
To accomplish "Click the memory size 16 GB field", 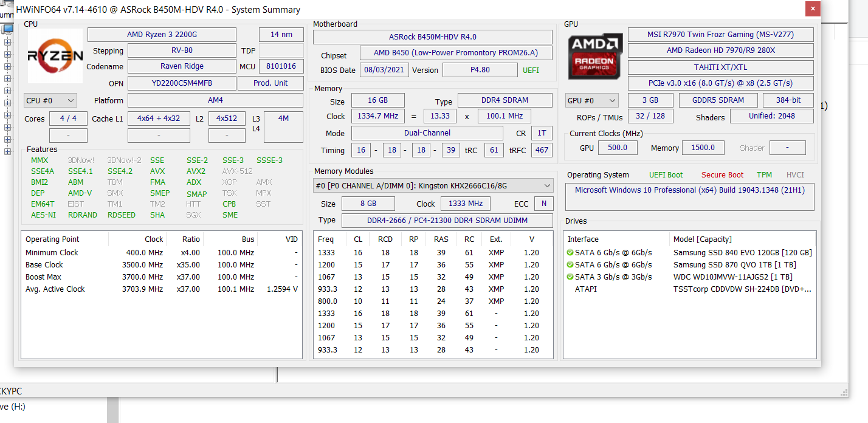I will (x=377, y=100).
